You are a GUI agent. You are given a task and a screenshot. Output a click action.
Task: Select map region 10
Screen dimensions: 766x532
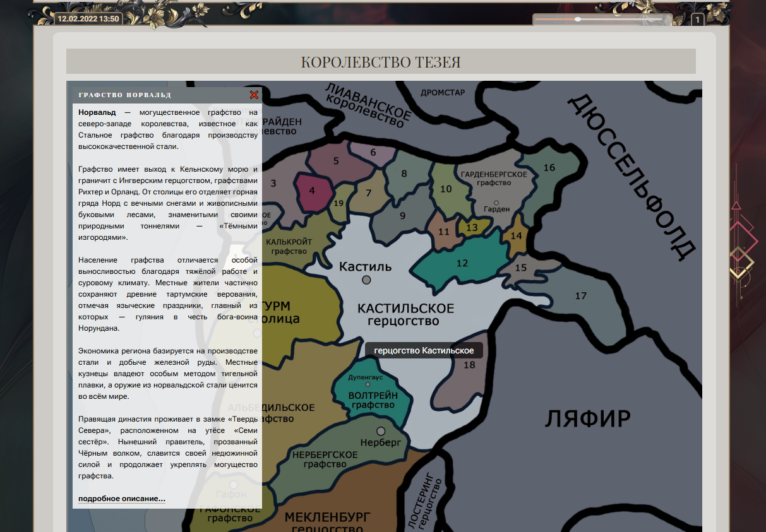coord(446,189)
